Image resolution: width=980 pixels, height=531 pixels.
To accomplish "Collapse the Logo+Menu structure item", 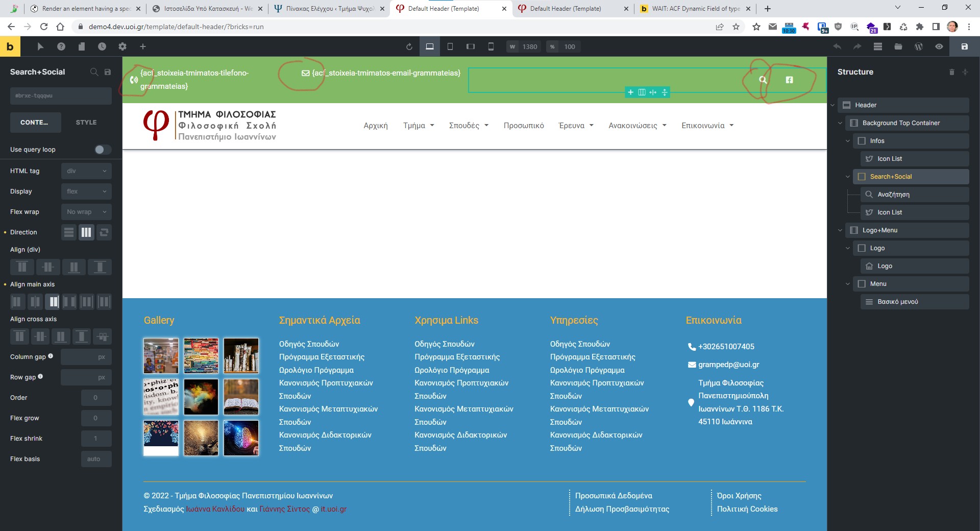I will [x=840, y=230].
